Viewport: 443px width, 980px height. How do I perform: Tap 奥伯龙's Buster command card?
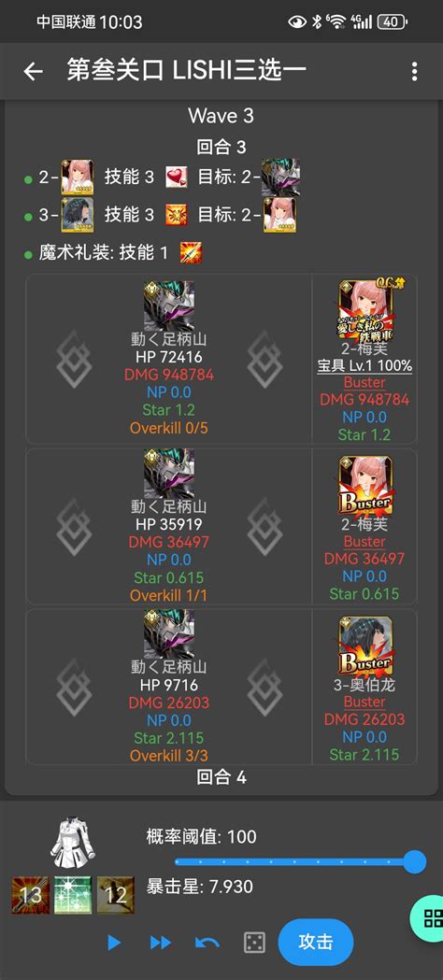click(364, 646)
